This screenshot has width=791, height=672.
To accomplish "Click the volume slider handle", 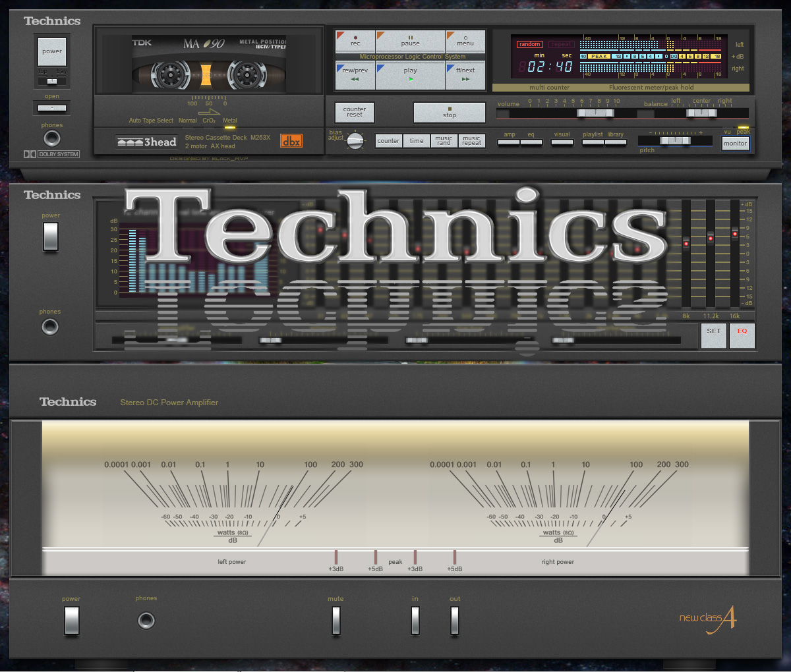I will (x=595, y=113).
